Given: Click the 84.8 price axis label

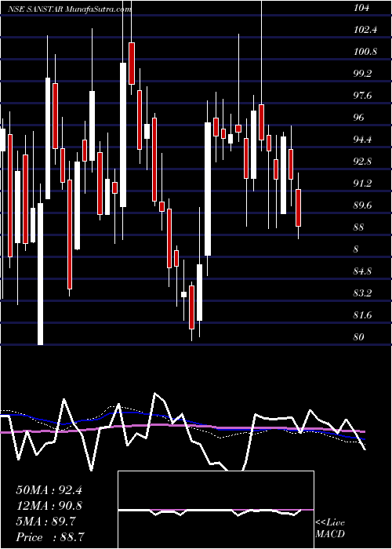Looking at the screenshot, I should pos(363,271).
